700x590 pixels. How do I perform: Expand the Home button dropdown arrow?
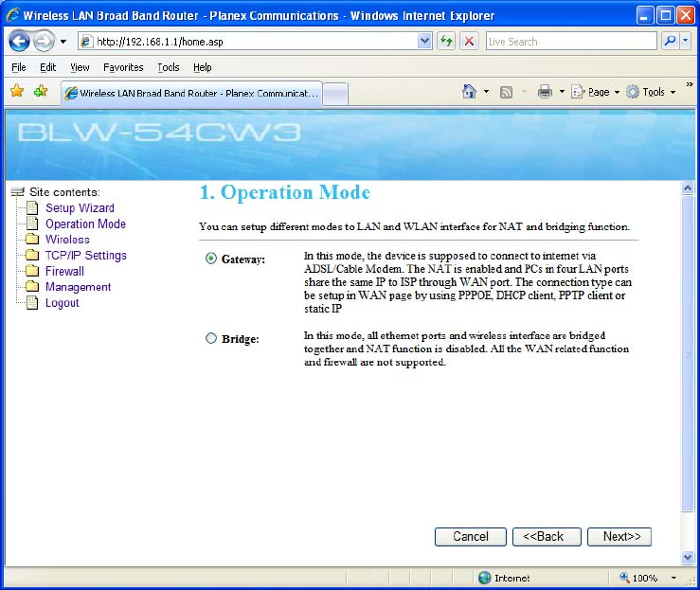pos(487,92)
